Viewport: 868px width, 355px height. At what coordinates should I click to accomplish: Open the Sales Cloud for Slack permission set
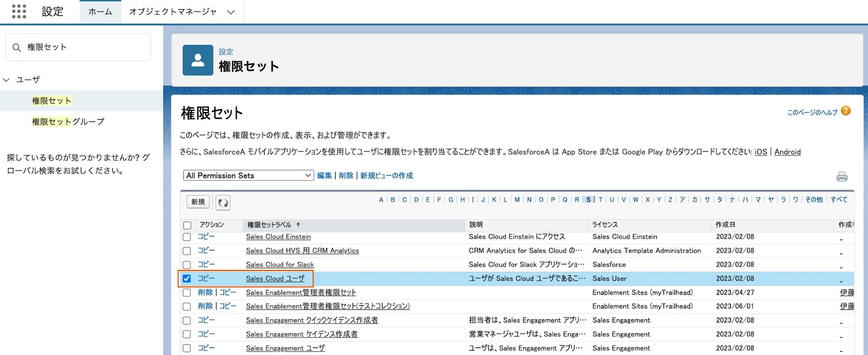280,265
